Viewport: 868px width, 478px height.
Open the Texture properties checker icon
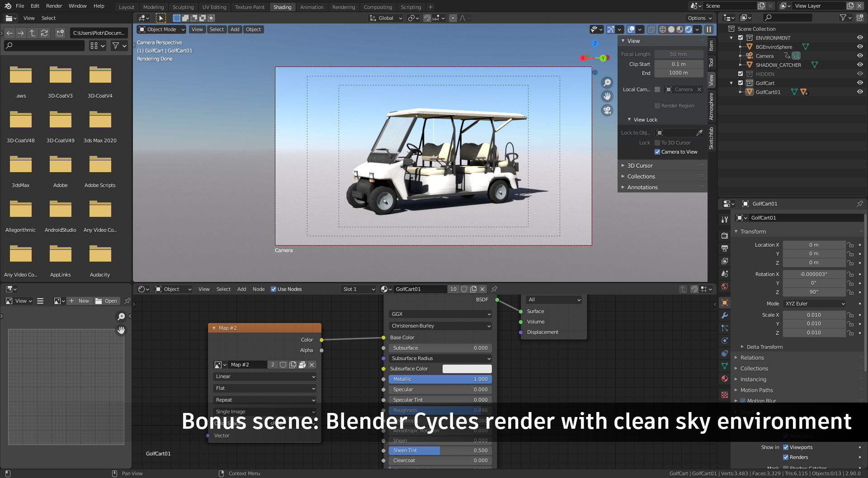(x=725, y=394)
